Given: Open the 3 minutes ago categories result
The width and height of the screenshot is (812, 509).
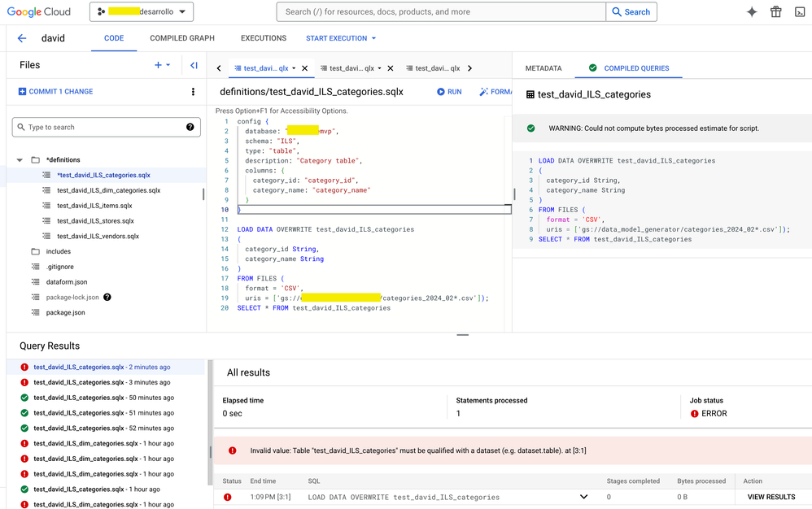Looking at the screenshot, I should click(102, 382).
